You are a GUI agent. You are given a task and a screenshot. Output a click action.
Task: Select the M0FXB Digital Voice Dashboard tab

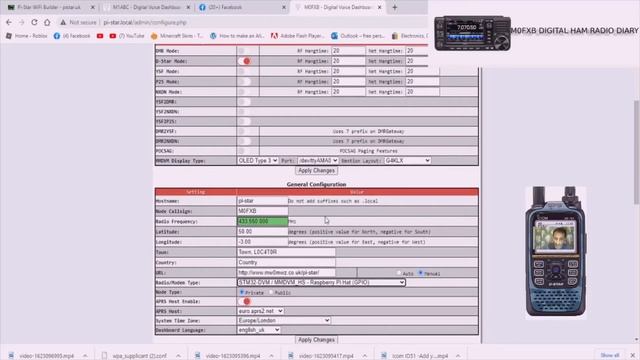338,7
